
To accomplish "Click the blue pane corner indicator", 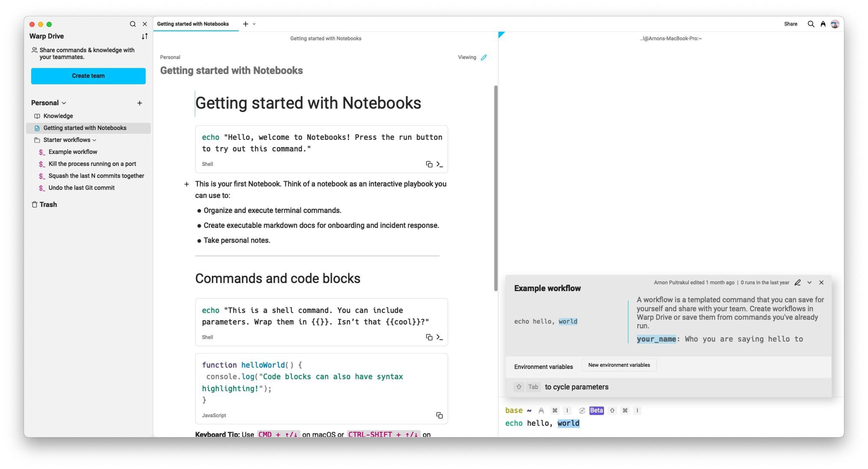I will 501,34.
